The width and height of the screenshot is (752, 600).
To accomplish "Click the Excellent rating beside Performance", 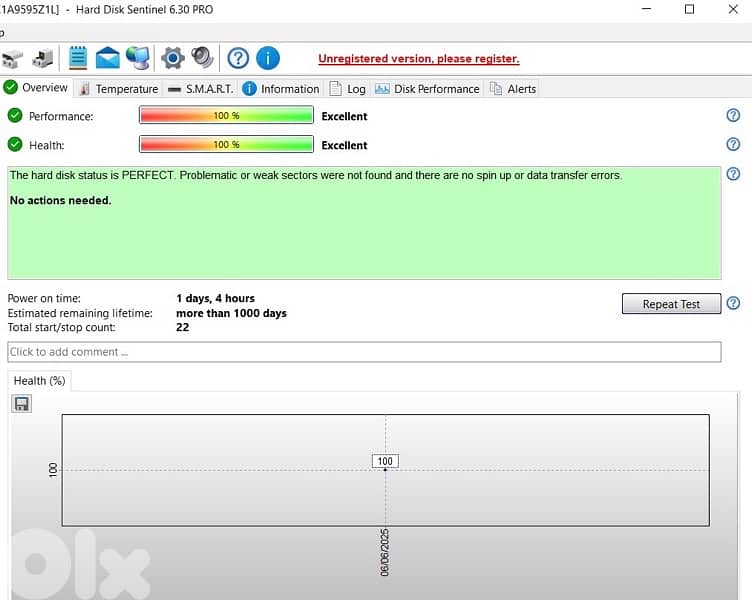I will click(x=344, y=117).
